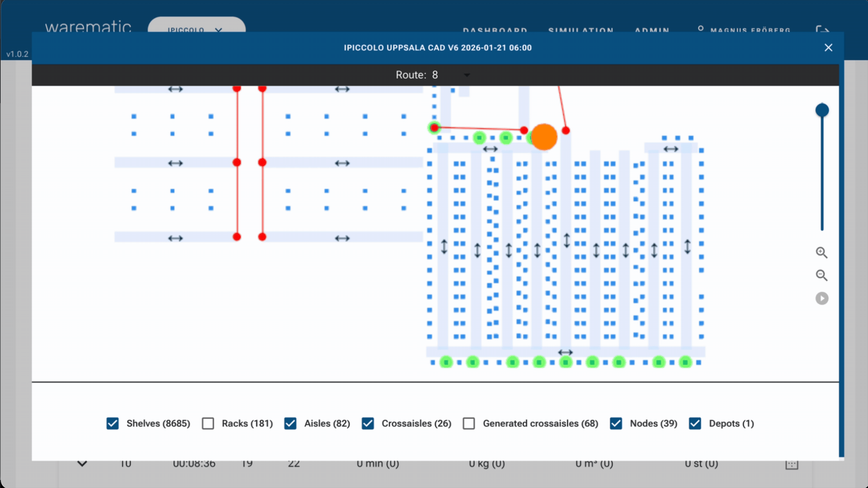The width and height of the screenshot is (868, 488).
Task: Open the Route number dropdown
Action: pos(467,75)
